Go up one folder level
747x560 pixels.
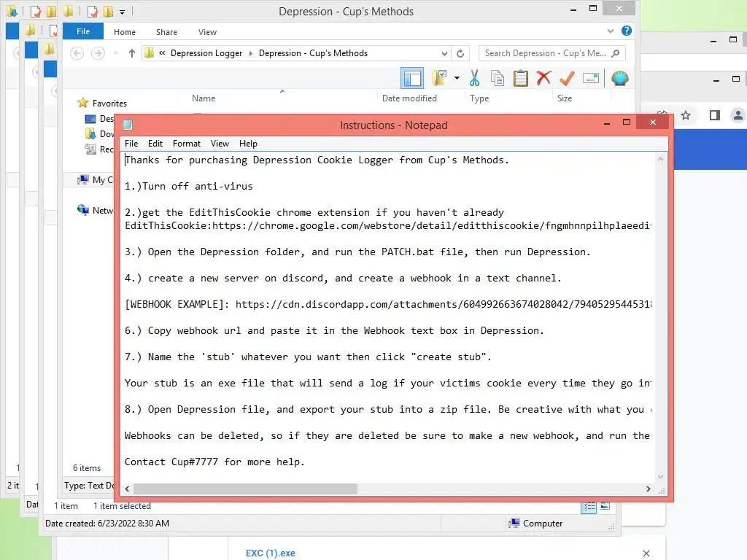(x=132, y=53)
